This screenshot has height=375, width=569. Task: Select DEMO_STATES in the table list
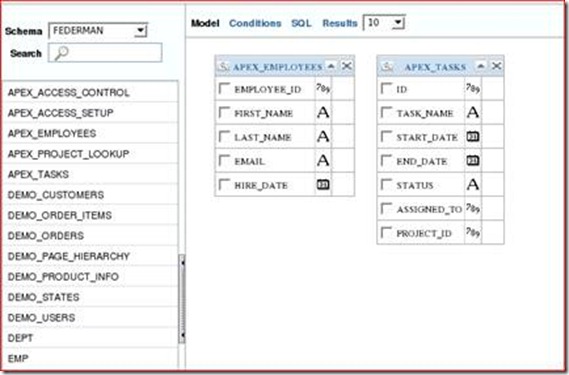[90, 297]
